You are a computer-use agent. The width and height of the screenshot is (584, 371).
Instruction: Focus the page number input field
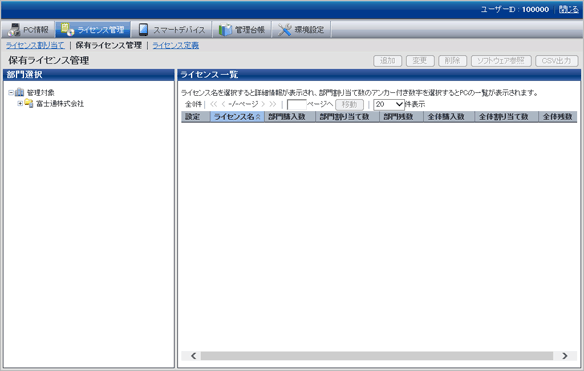[296, 105]
